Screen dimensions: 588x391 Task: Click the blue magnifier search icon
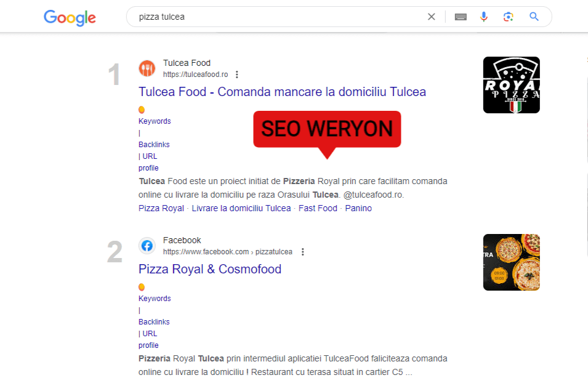pos(533,17)
